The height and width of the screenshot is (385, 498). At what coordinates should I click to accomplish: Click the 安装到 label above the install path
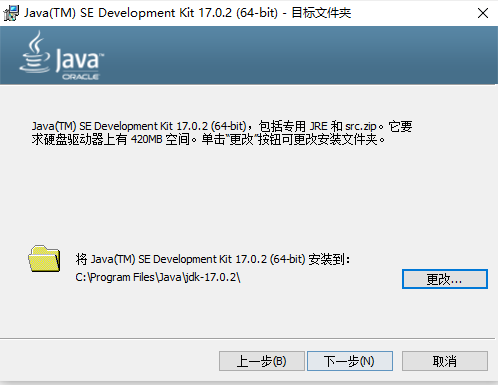pyautogui.click(x=213, y=259)
